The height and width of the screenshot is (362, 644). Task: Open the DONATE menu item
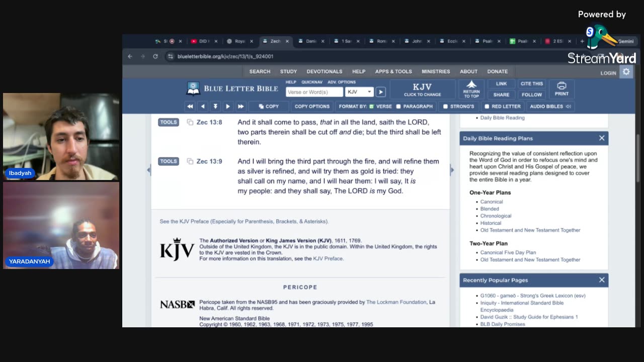498,71
